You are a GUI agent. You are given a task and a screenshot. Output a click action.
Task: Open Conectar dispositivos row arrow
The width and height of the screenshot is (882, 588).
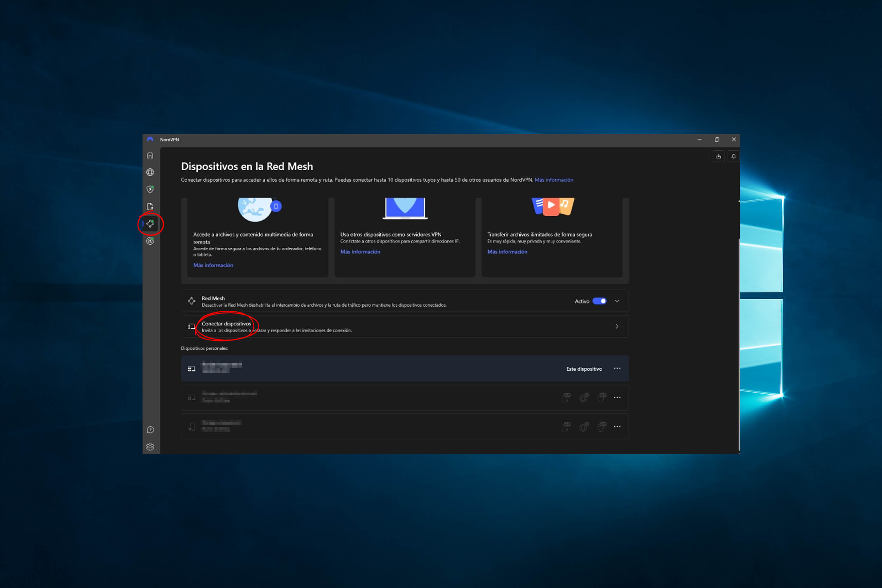click(617, 326)
